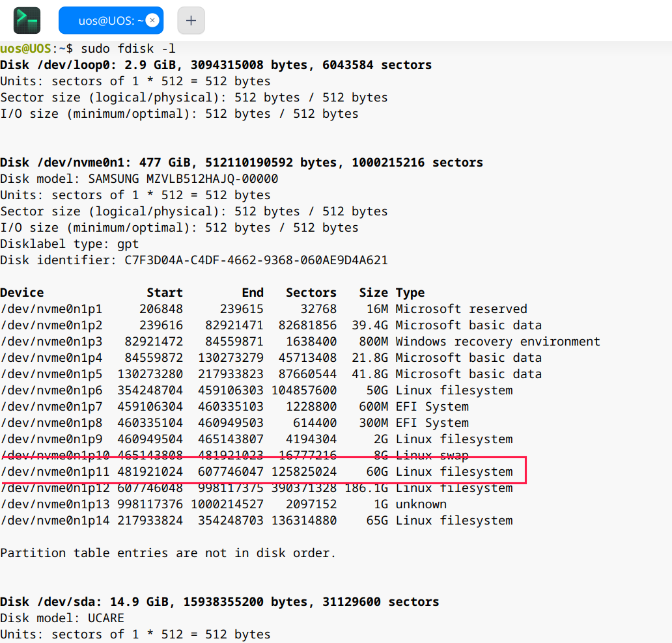
Task: Click the "Device" column header
Action: [x=22, y=293]
